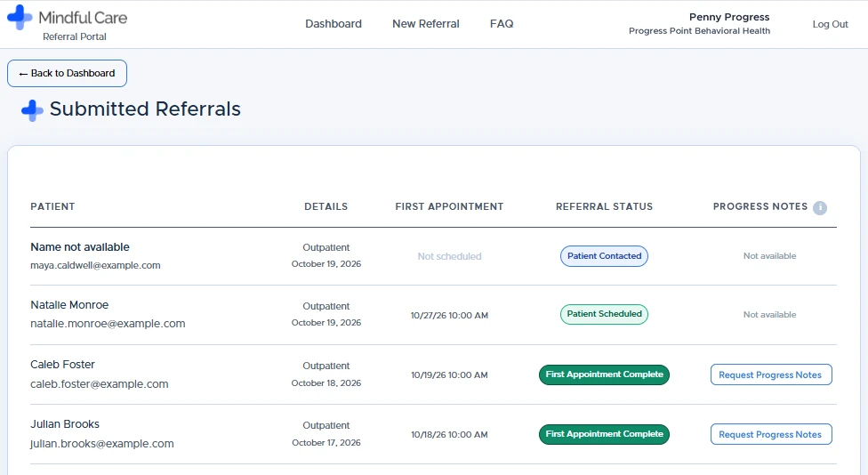
Task: Click the Mindful Care brand name
Action: (x=83, y=18)
